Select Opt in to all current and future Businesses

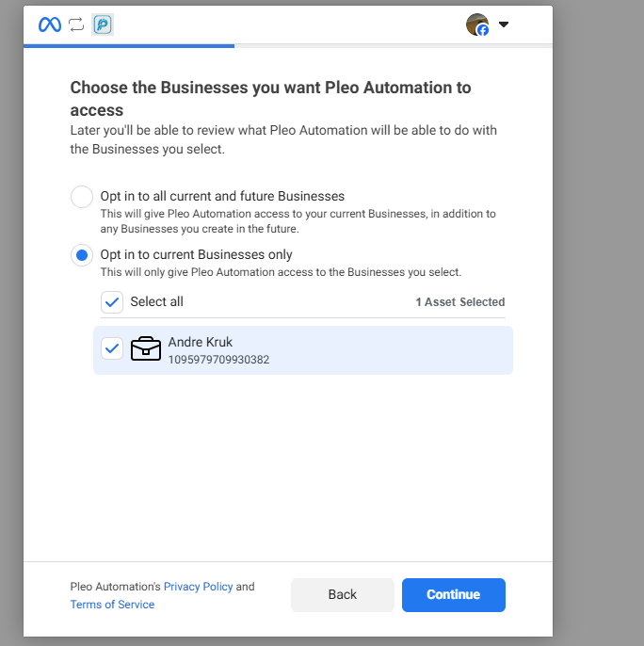(x=82, y=197)
